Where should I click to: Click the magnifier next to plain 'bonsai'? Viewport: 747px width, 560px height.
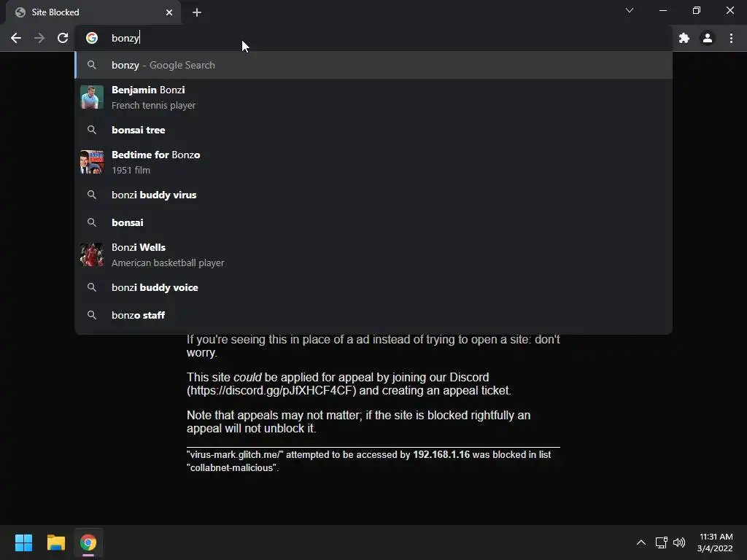coord(92,222)
